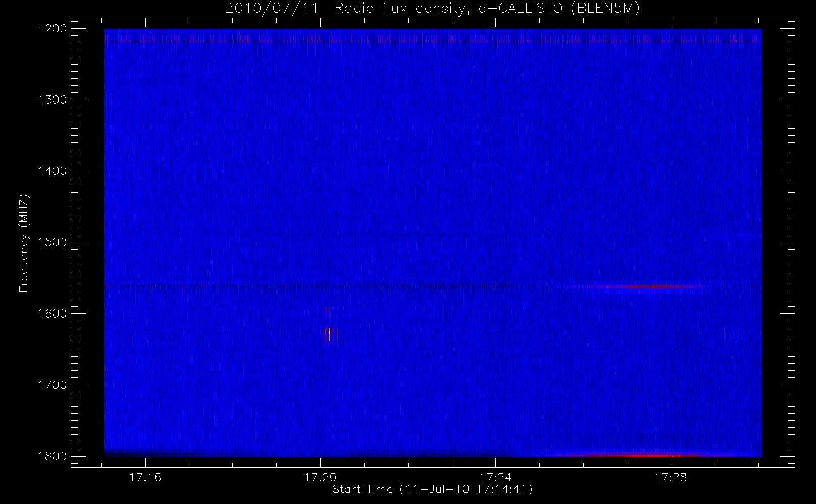This screenshot has height=504, width=816.
Task: Click the 1300 frequency tick label
Action: [x=52, y=99]
